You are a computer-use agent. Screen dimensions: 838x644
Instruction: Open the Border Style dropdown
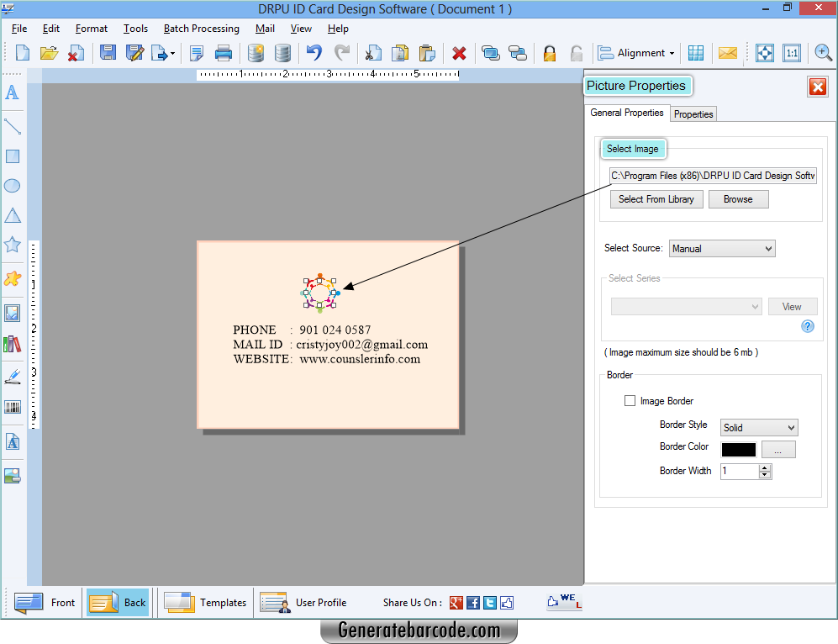(758, 427)
